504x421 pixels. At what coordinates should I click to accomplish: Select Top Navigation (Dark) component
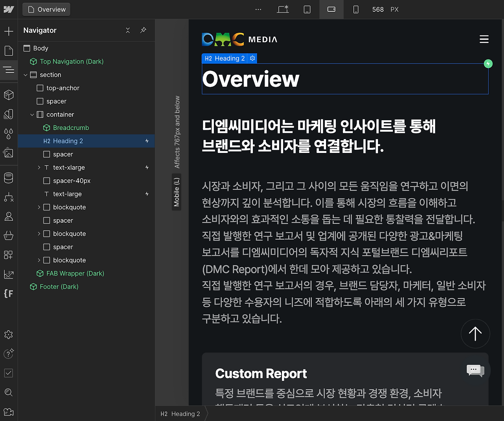(86, 61)
